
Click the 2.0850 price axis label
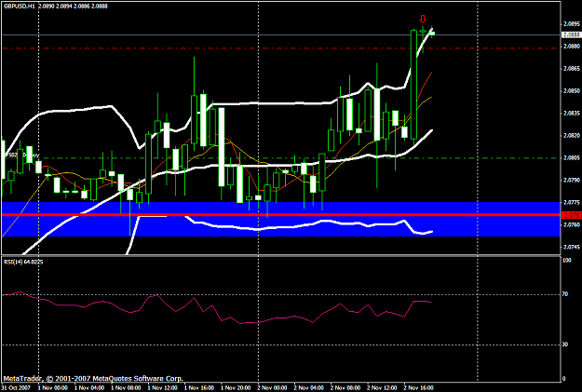(x=571, y=91)
